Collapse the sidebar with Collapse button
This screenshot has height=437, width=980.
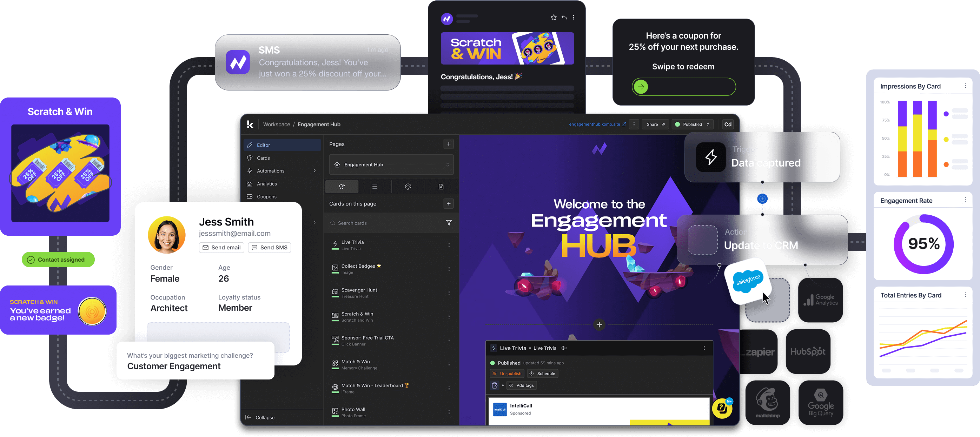coord(260,417)
